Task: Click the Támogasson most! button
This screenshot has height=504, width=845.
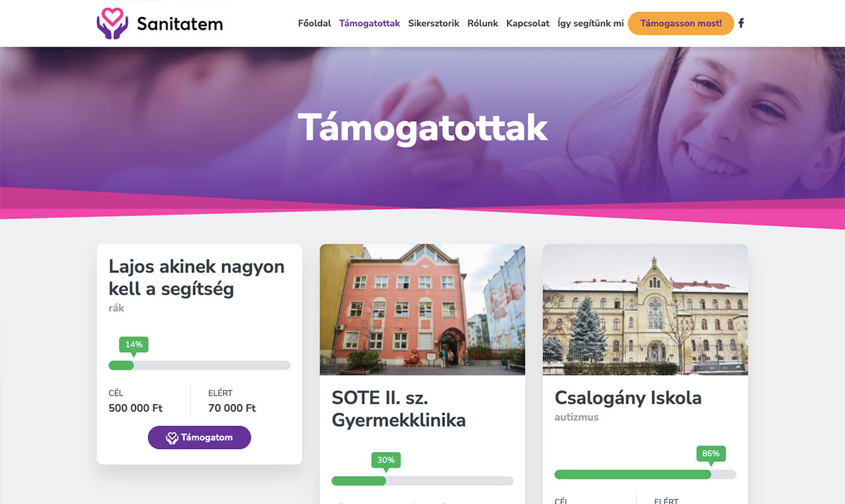Action: click(x=681, y=23)
